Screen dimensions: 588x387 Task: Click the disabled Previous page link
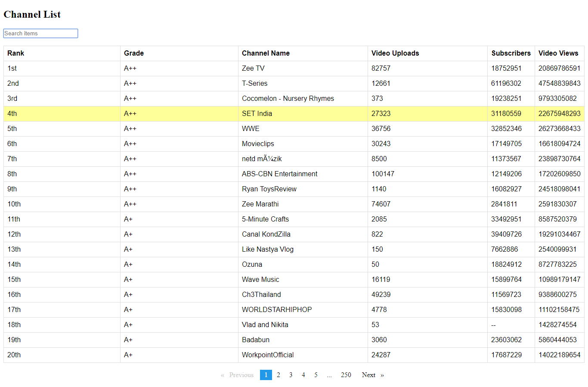click(237, 375)
